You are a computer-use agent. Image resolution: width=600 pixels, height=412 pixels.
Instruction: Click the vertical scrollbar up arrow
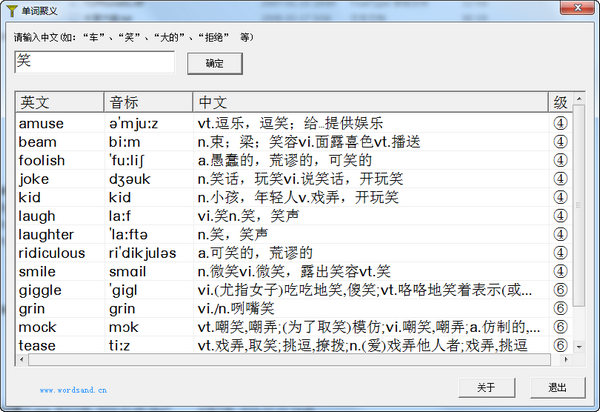(x=579, y=99)
